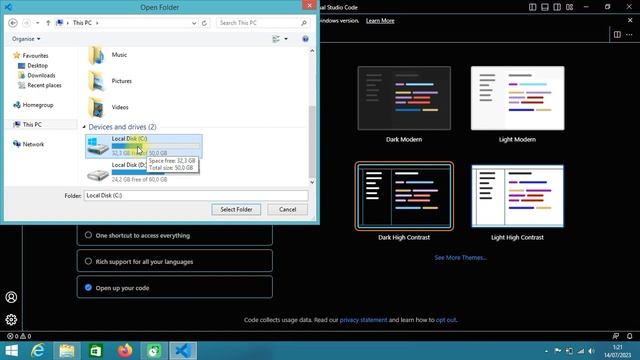Screen dimensions: 640x360
Task: Click See More Themes link
Action: [460, 258]
